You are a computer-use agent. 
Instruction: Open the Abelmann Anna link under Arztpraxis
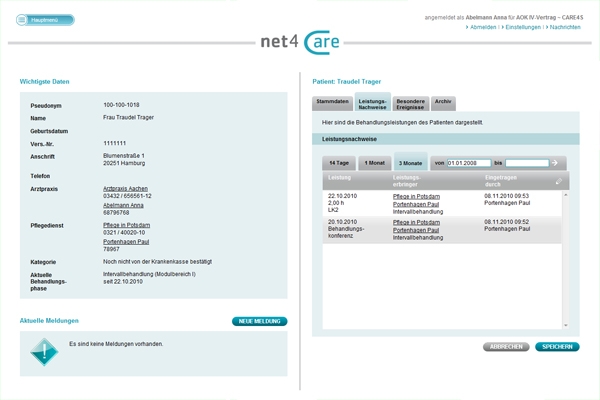[x=123, y=206]
